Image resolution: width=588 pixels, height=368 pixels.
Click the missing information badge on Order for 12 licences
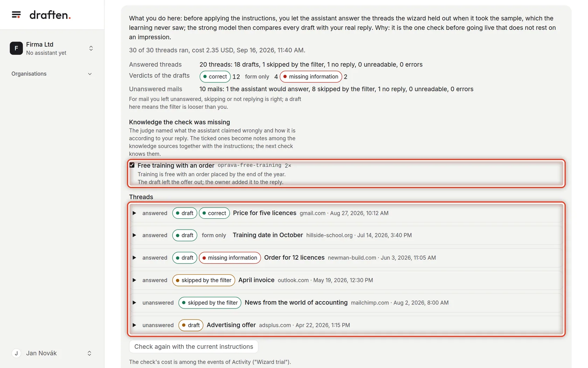click(230, 258)
